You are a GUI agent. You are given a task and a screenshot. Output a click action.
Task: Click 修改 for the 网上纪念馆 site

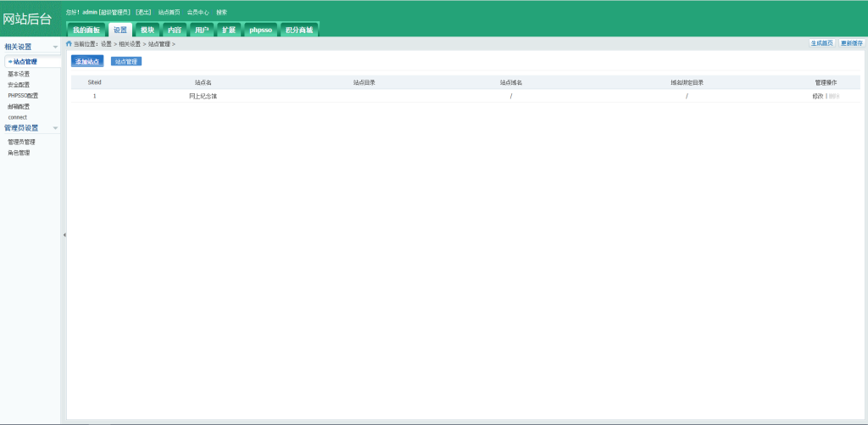point(817,96)
